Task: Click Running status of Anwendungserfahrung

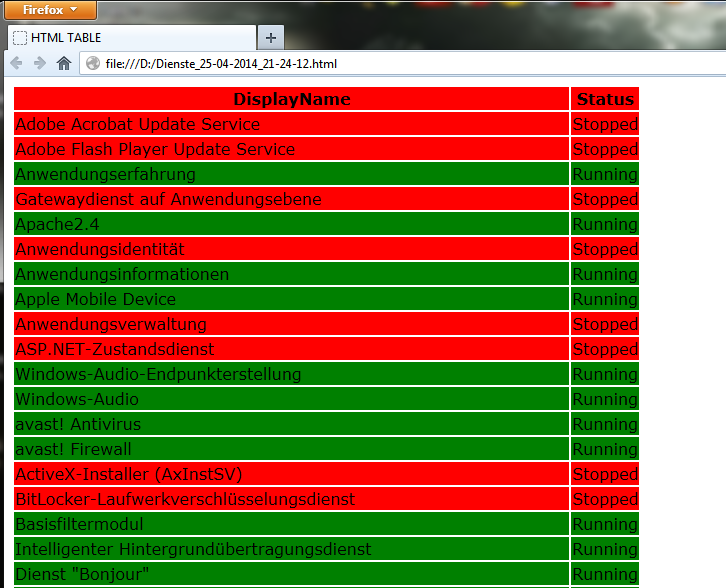Action: pyautogui.click(x=605, y=174)
